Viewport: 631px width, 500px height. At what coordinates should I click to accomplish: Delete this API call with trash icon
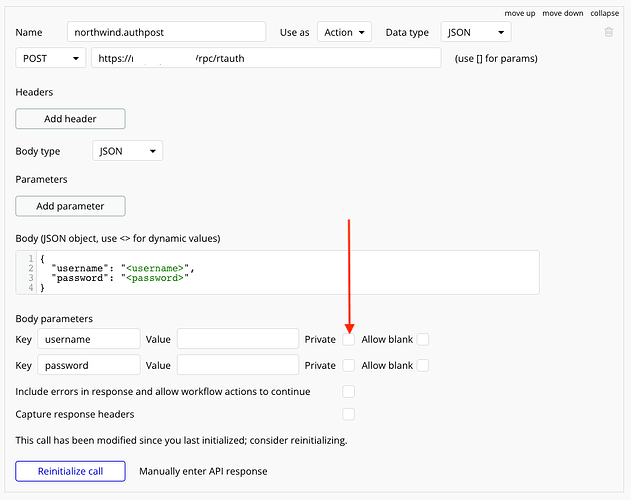(608, 32)
